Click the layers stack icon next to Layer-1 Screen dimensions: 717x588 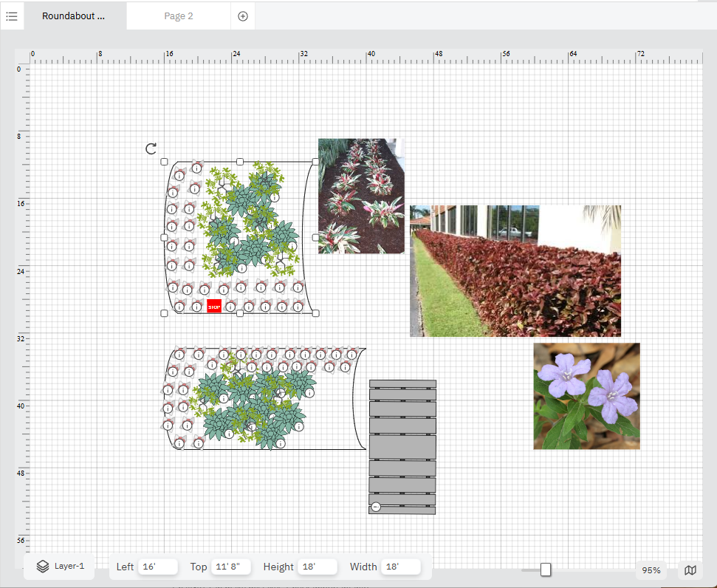pos(42,566)
